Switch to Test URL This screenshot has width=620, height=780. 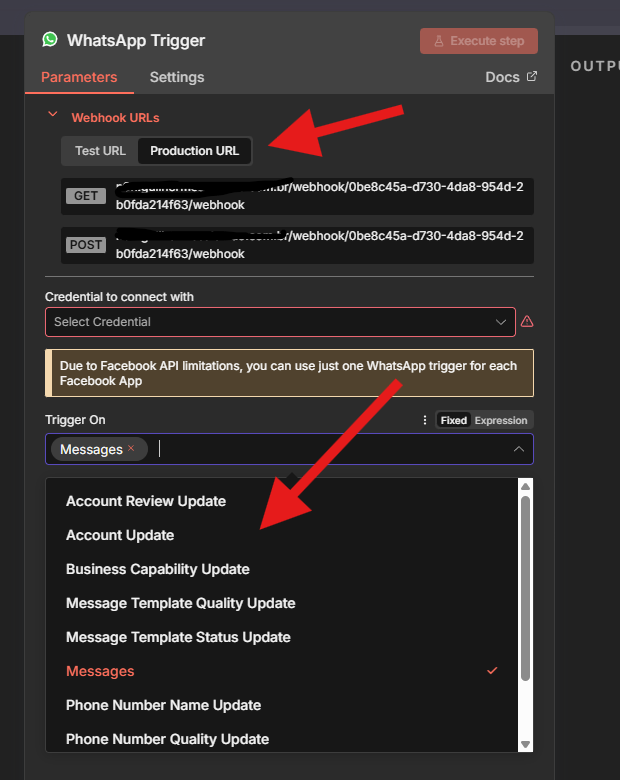(100, 151)
